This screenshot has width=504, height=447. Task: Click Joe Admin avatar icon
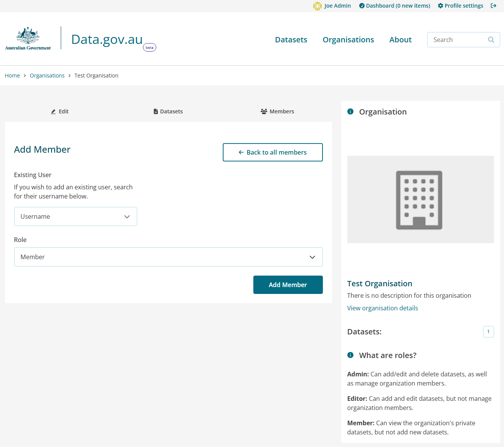(317, 6)
